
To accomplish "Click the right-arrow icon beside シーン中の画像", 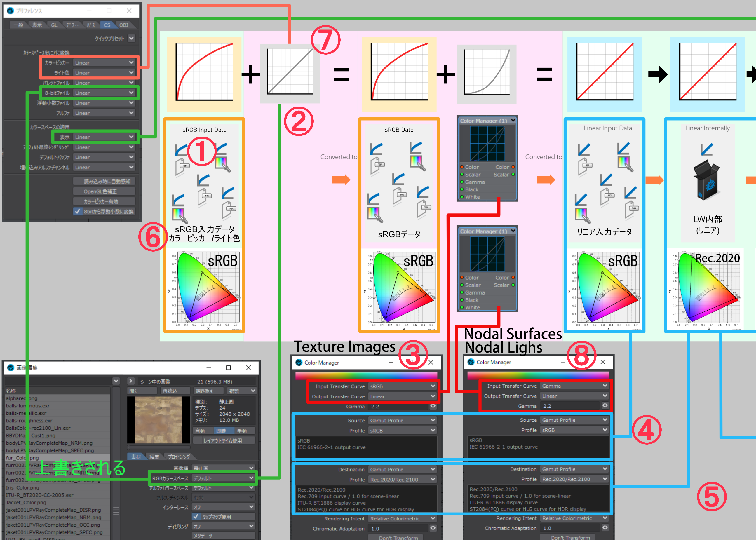I will pyautogui.click(x=131, y=381).
